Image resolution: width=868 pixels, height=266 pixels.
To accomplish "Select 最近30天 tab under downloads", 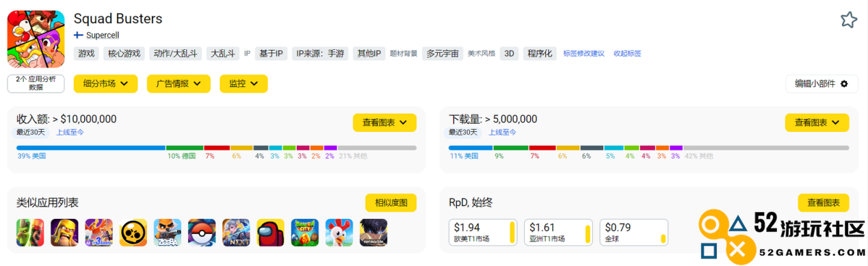I will 464,132.
